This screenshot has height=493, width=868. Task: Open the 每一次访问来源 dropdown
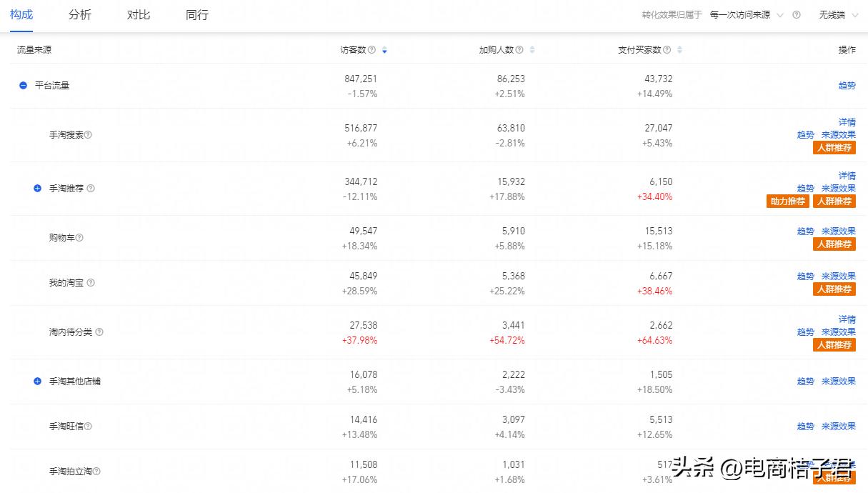click(747, 15)
